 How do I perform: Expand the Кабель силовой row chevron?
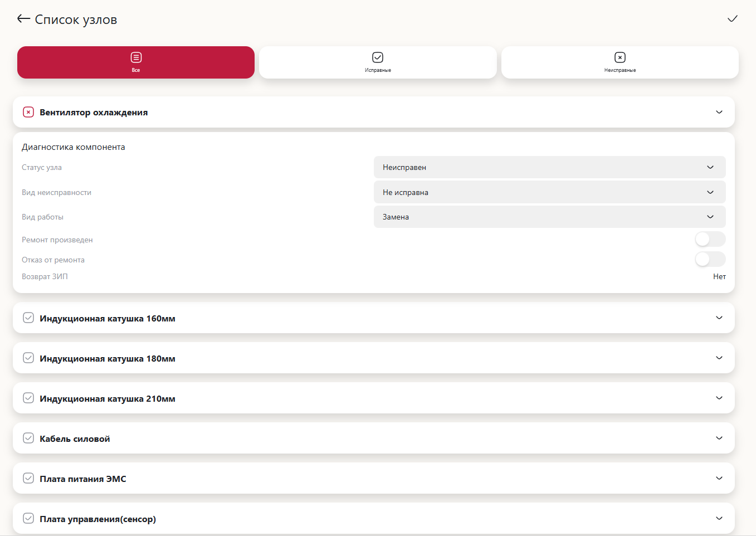(719, 438)
